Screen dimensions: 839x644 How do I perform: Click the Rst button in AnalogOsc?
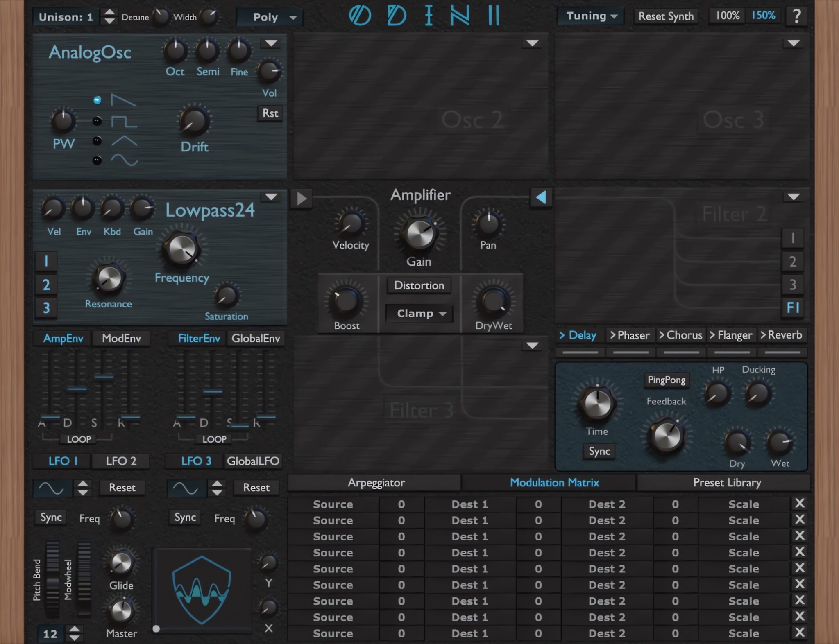[270, 113]
